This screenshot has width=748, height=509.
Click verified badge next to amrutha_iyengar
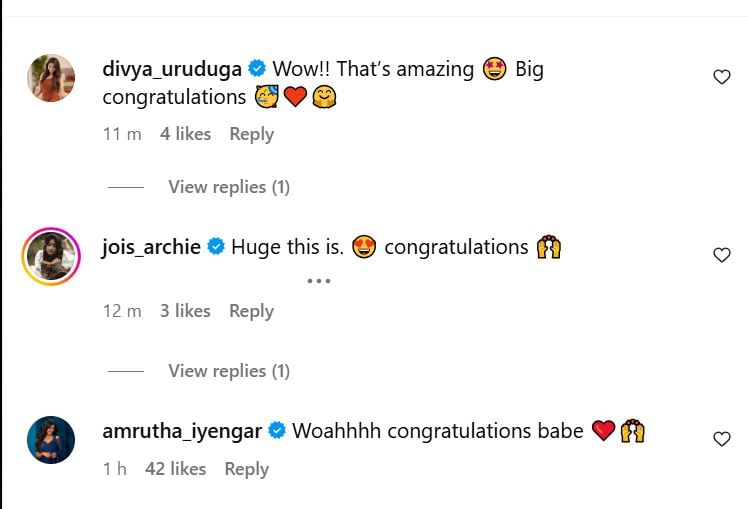(277, 431)
